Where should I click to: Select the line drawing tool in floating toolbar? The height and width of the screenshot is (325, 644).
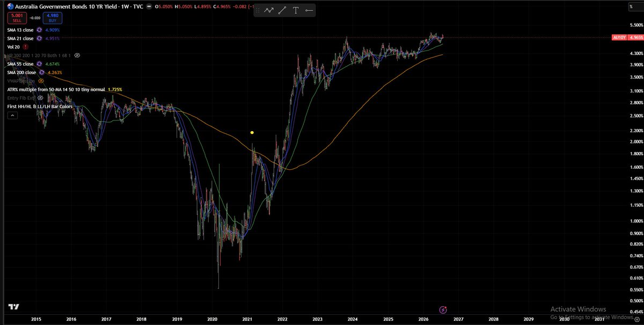282,10
